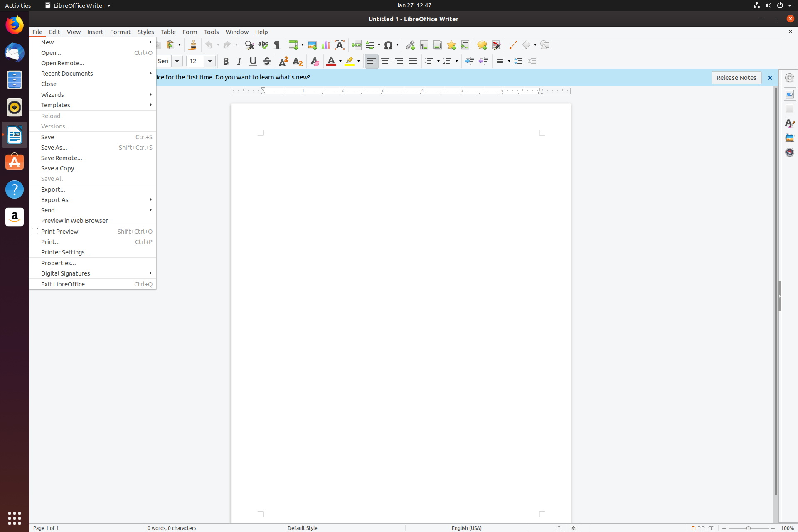Toggle Italic formatting
The height and width of the screenshot is (532, 798).
[x=239, y=61]
